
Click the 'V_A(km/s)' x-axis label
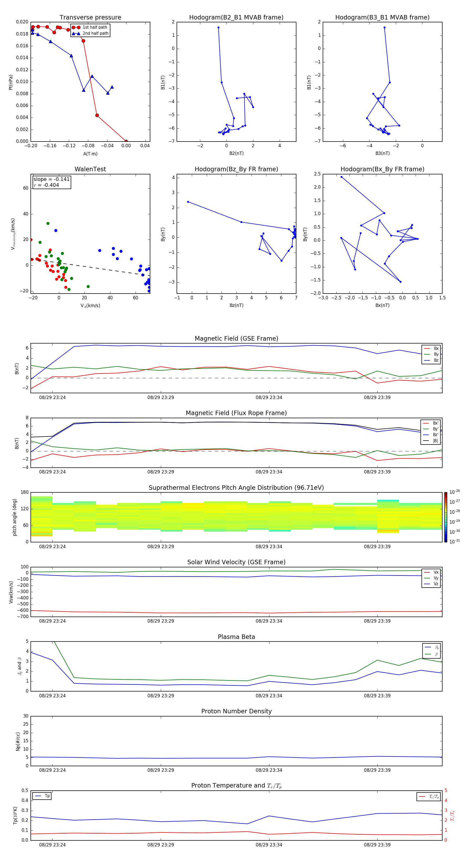click(x=90, y=306)
